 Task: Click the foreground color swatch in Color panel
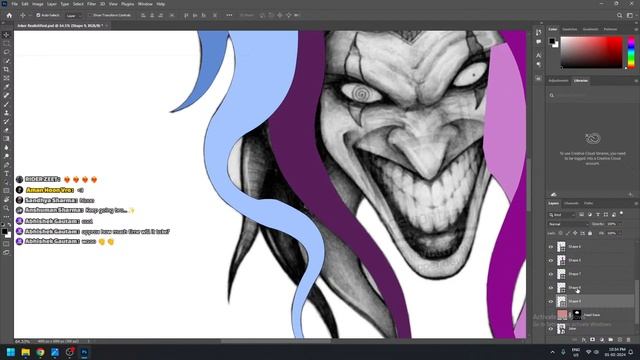pos(552,41)
